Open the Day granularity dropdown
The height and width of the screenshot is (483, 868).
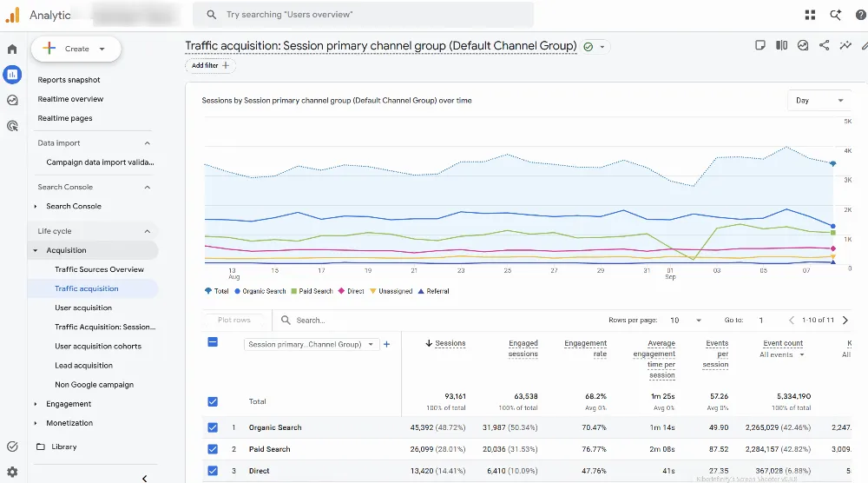tap(819, 100)
